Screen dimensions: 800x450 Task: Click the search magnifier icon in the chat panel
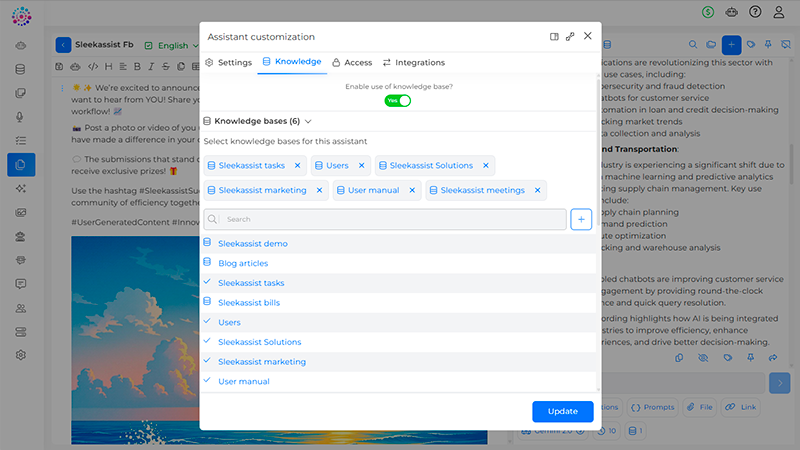coord(693,44)
